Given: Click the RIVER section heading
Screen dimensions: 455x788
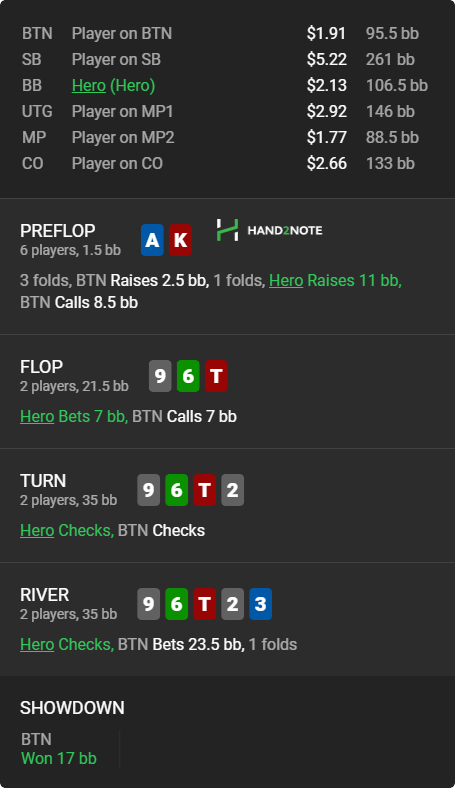Looking at the screenshot, I should tap(45, 595).
